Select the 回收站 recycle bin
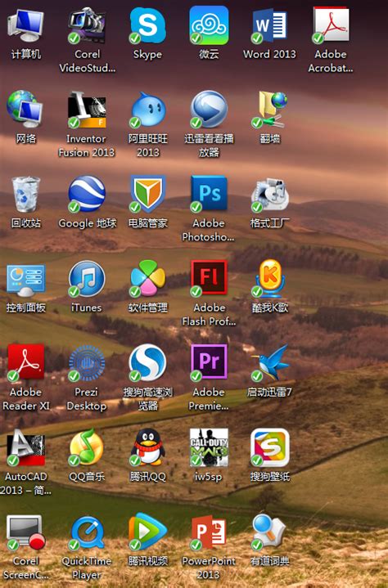 pos(25,195)
